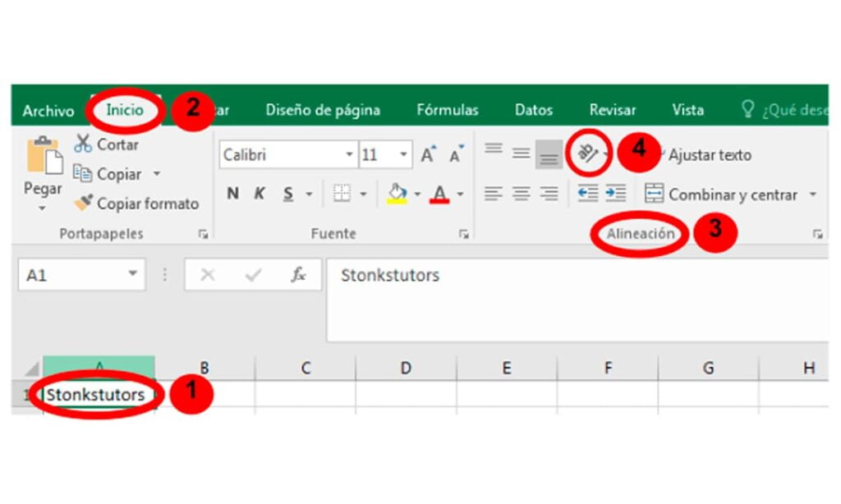This screenshot has width=841, height=504.
Task: Select empty cell B1
Action: (205, 395)
